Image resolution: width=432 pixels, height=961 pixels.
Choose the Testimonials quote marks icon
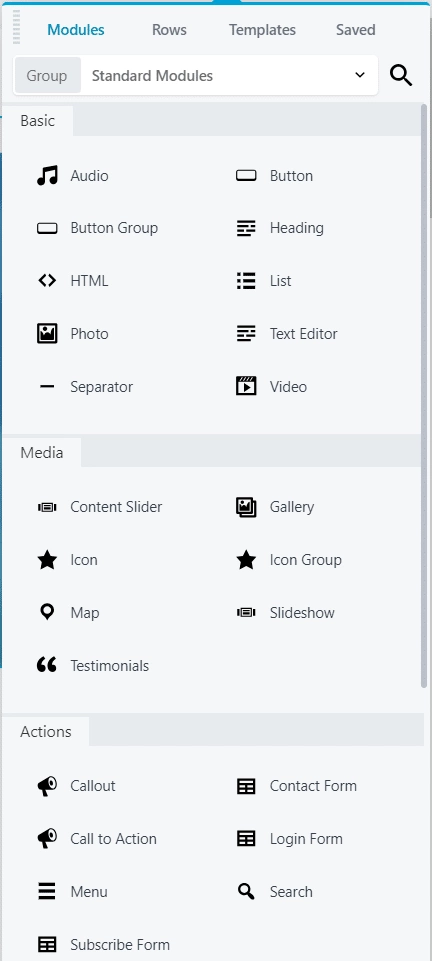coord(47,666)
